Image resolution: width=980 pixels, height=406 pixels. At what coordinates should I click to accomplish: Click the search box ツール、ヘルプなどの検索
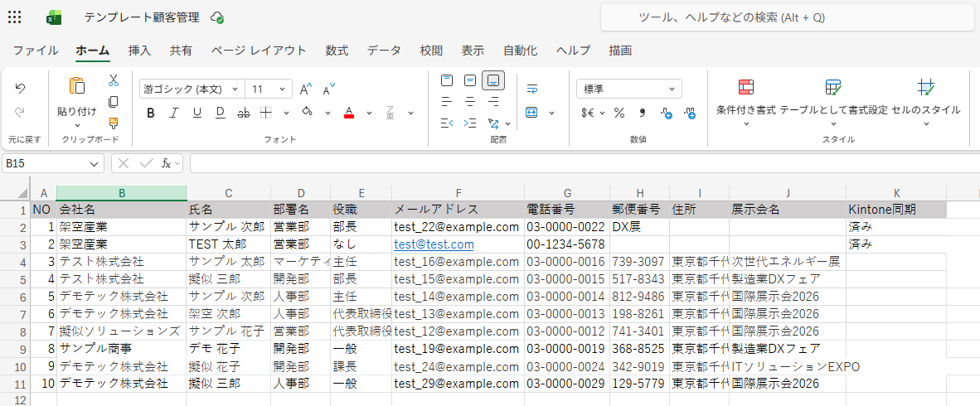[788, 17]
